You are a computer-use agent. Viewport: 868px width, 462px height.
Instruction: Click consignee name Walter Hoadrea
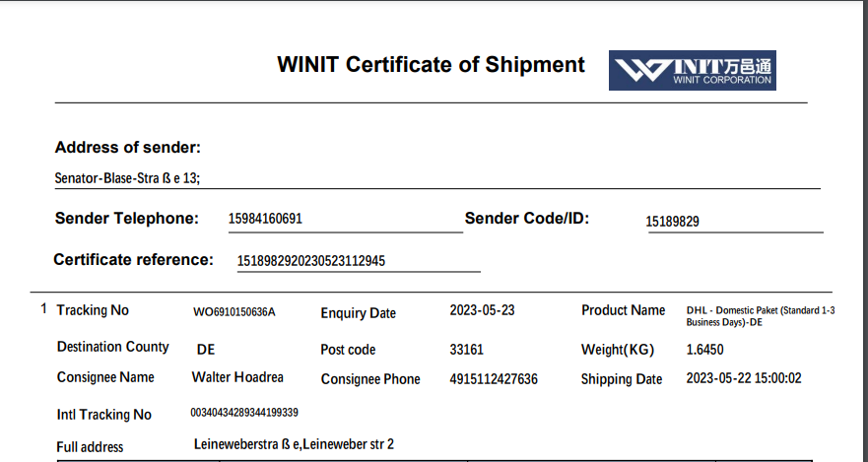point(239,377)
